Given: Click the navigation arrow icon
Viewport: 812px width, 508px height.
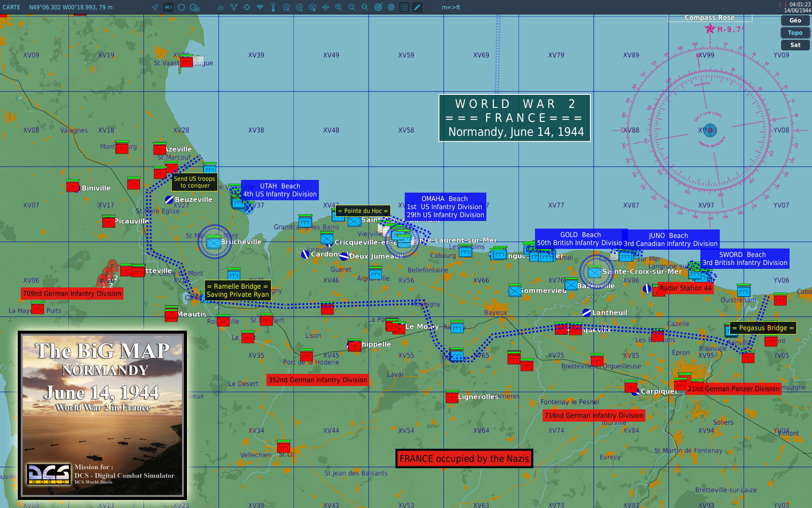Looking at the screenshot, I should 155,7.
